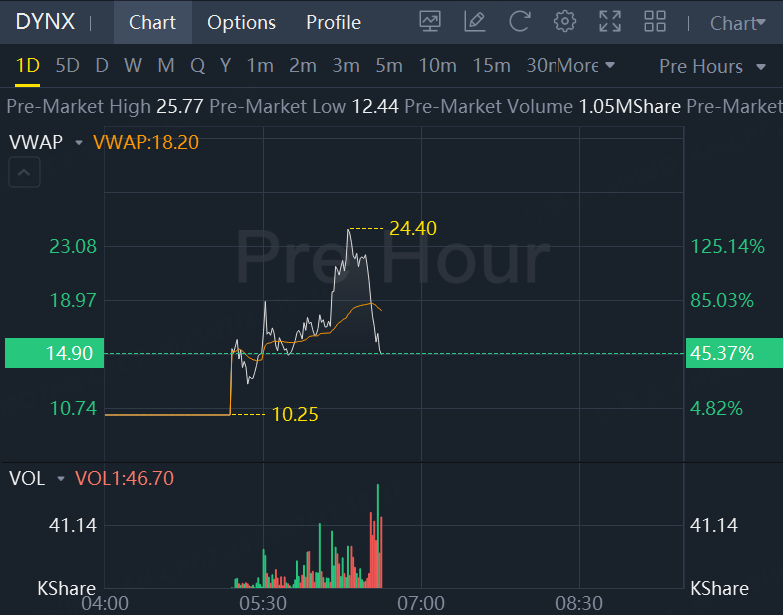Open the chart comparison monitor icon
Image resolution: width=783 pixels, height=615 pixels.
click(430, 22)
